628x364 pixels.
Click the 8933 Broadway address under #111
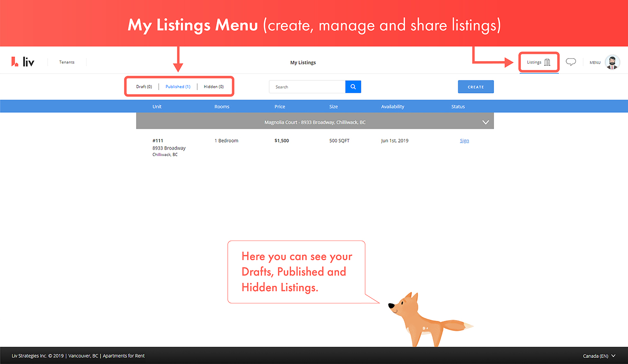pyautogui.click(x=169, y=148)
